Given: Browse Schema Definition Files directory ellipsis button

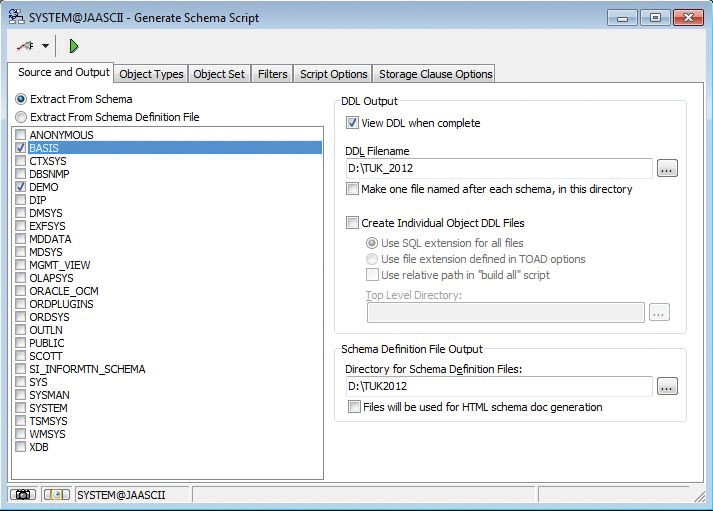Looking at the screenshot, I should tap(667, 386).
